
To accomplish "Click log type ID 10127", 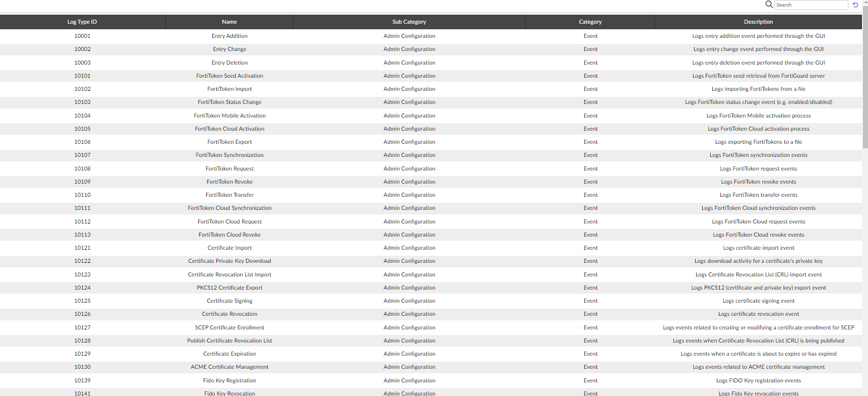I will pyautogui.click(x=82, y=327).
